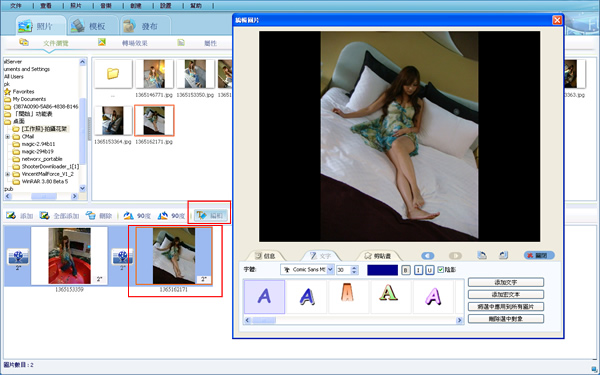
Task: Click rotate right icon in editor
Action: point(504,255)
